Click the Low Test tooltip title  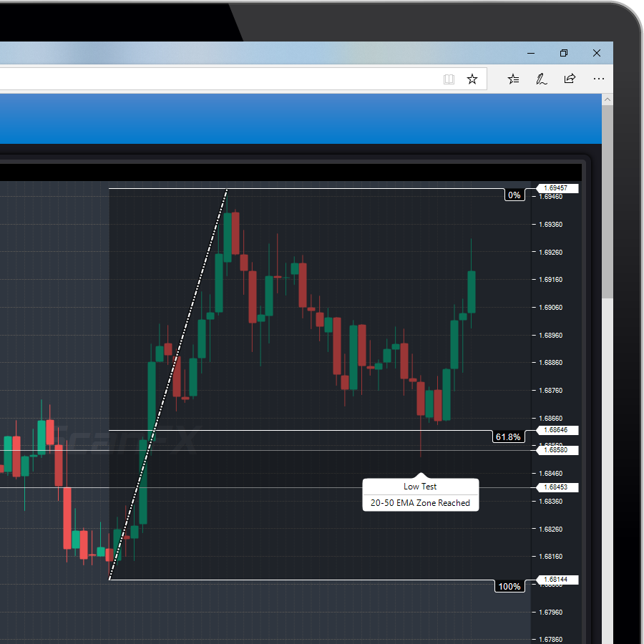420,487
